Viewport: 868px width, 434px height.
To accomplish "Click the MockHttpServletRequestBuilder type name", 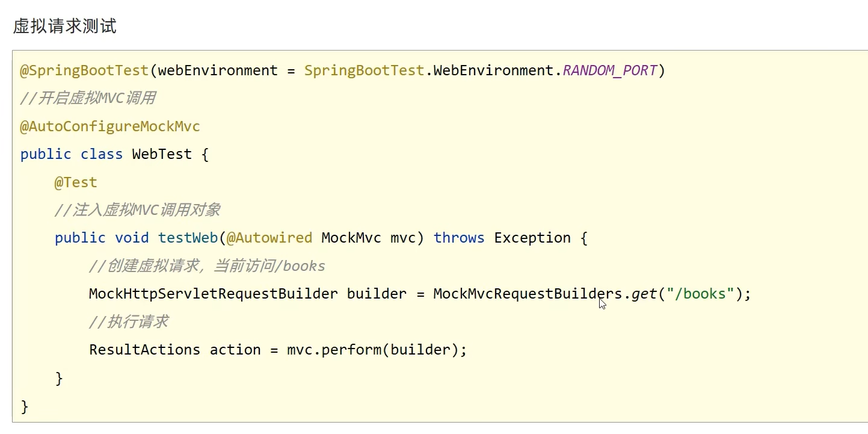I will pyautogui.click(x=213, y=294).
